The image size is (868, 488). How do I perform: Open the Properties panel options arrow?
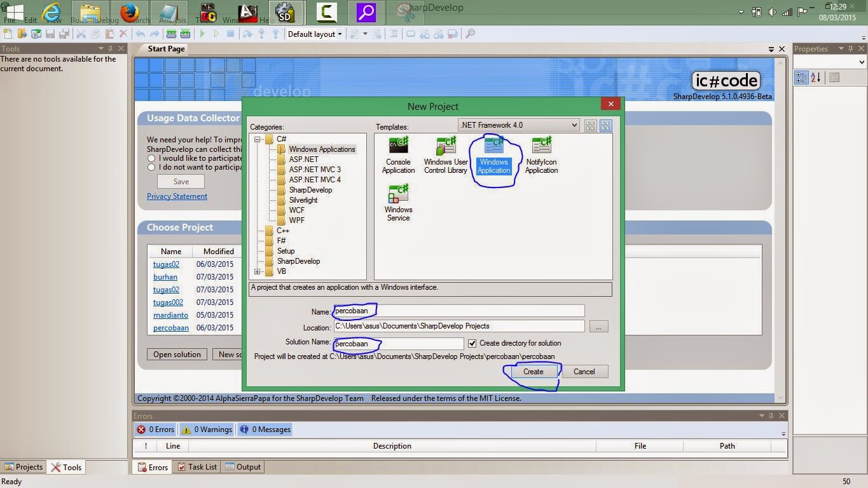pos(841,49)
